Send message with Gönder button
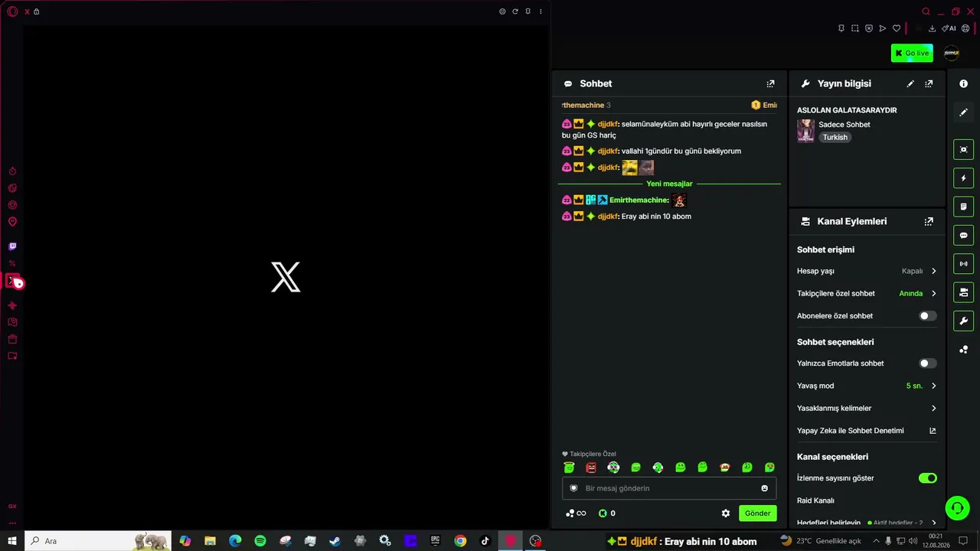Image resolution: width=980 pixels, height=551 pixels. click(757, 514)
